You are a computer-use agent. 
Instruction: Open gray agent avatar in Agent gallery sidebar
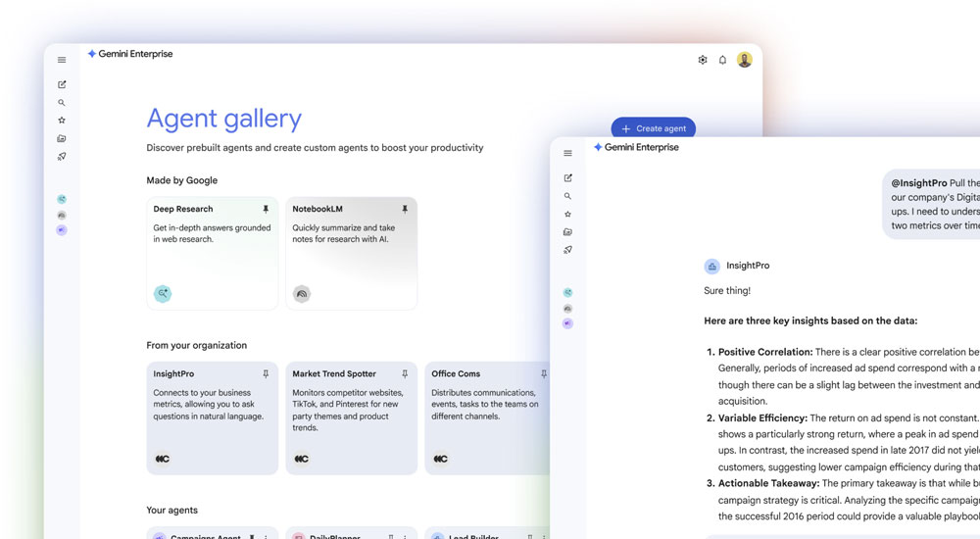[x=61, y=215]
